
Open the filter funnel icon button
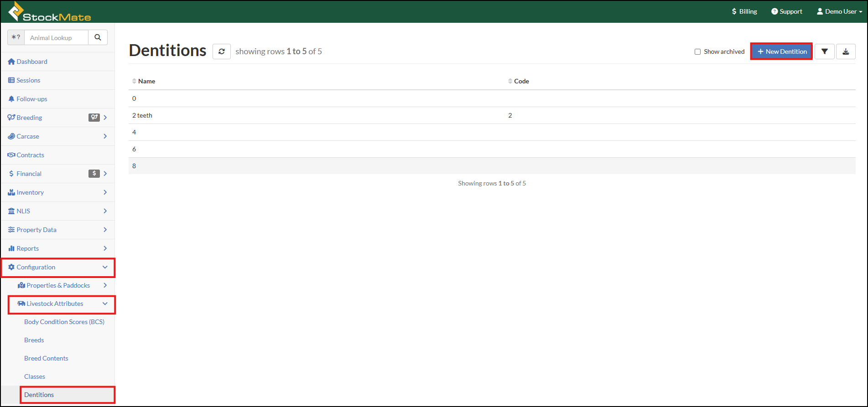coord(824,52)
